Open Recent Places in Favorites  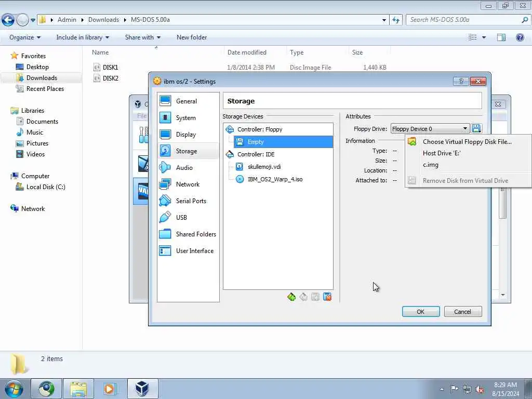tap(45, 88)
